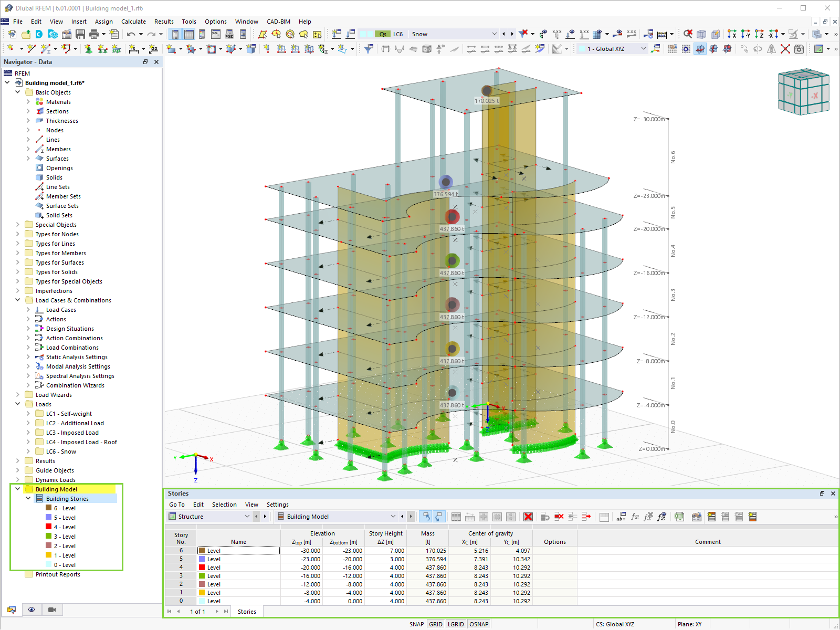840x630 pixels.
Task: Click the print report icon beside printer
Action: [114, 34]
